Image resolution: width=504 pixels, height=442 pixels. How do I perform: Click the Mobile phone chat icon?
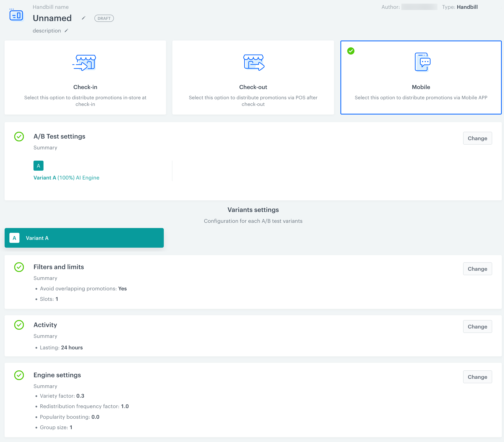[421, 62]
